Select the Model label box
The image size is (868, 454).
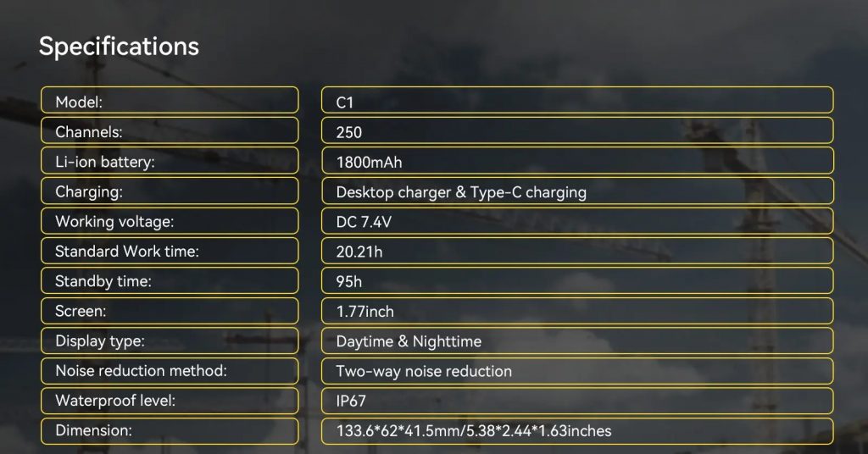[x=170, y=100]
